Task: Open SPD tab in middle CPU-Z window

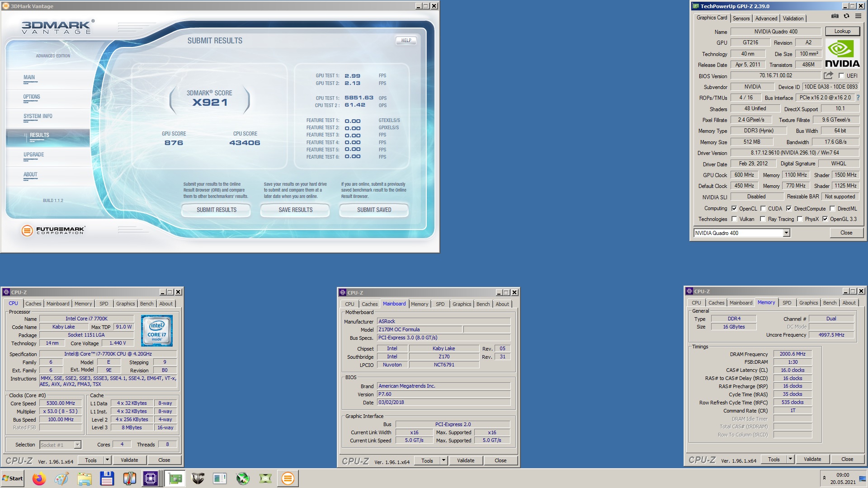Action: point(440,304)
